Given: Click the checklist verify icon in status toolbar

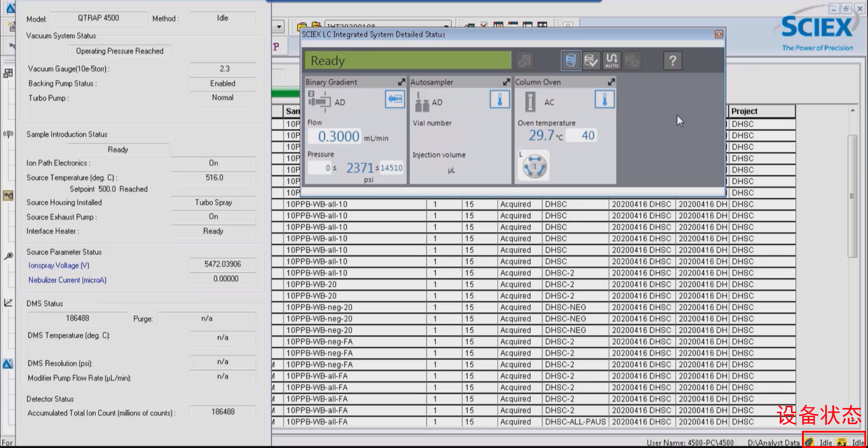Looking at the screenshot, I should pos(591,61).
